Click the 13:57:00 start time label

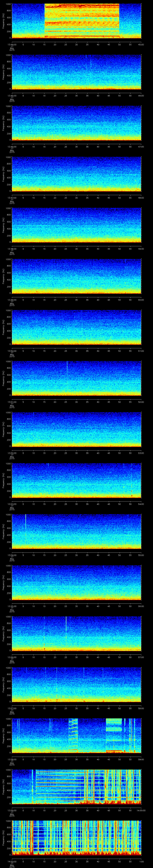click(12, 708)
